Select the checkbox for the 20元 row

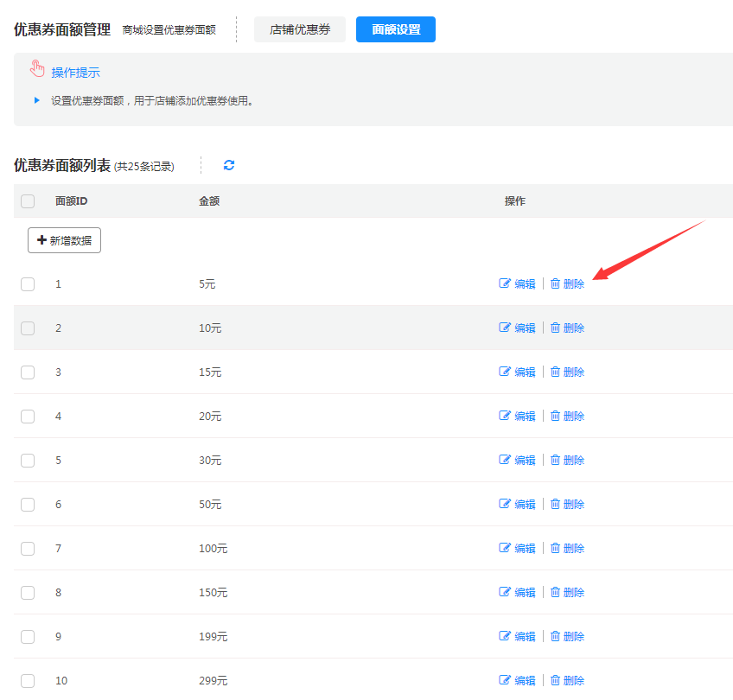[28, 416]
